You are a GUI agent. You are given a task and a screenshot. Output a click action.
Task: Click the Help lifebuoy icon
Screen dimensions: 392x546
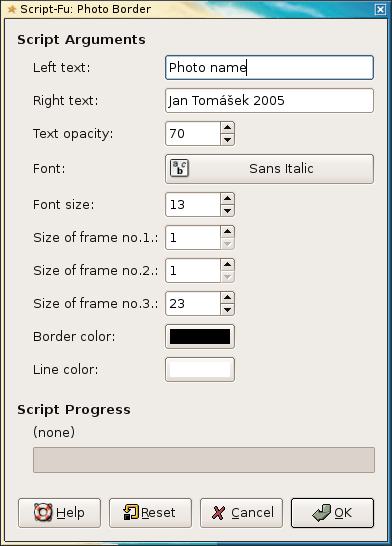pyautogui.click(x=43, y=513)
